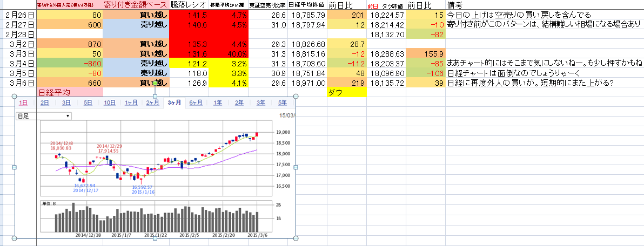Image resolution: width=644 pixels, height=246 pixels.
Task: Click the 10日 range link
Action: 109,103
